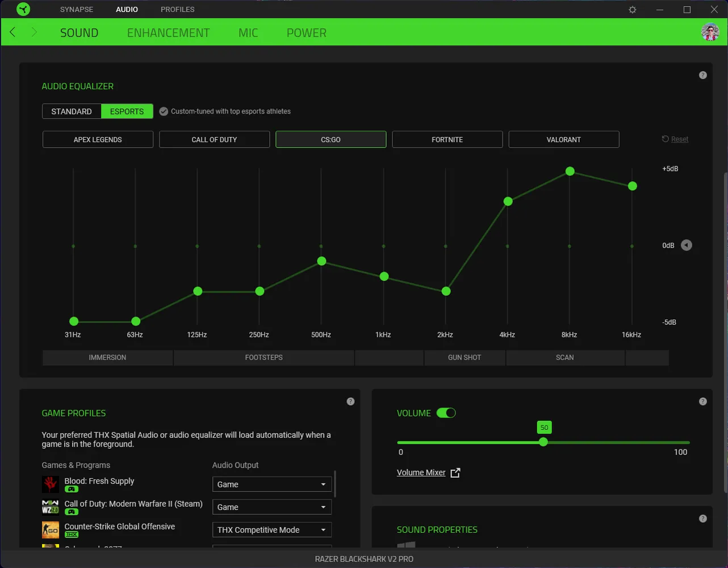Choose the VALORANT preset
Viewport: 728px width, 568px height.
pyautogui.click(x=564, y=139)
